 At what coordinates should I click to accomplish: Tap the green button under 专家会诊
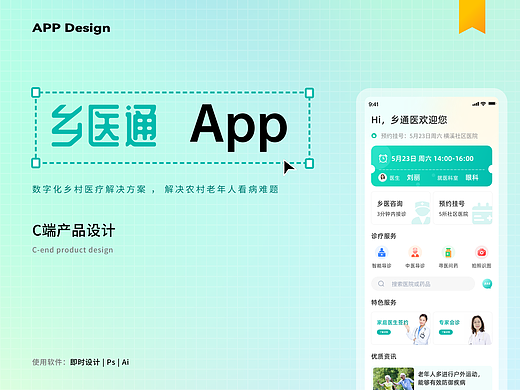tap(446, 332)
